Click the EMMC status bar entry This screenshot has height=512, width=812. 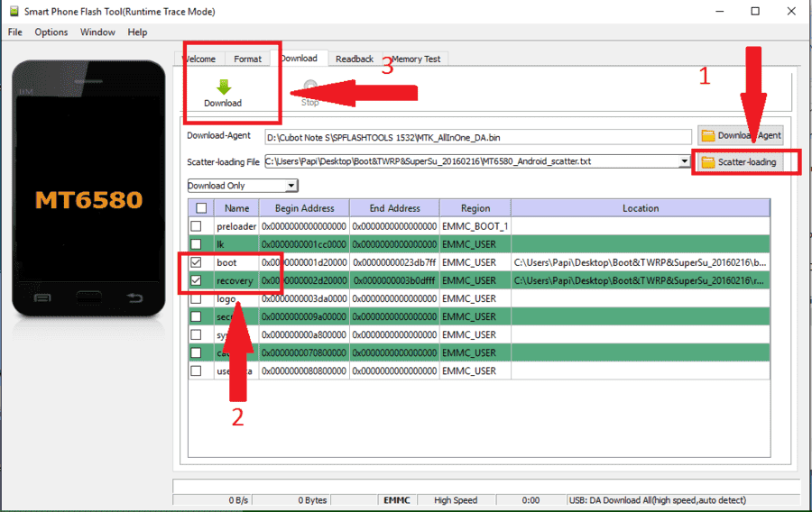coord(397,500)
